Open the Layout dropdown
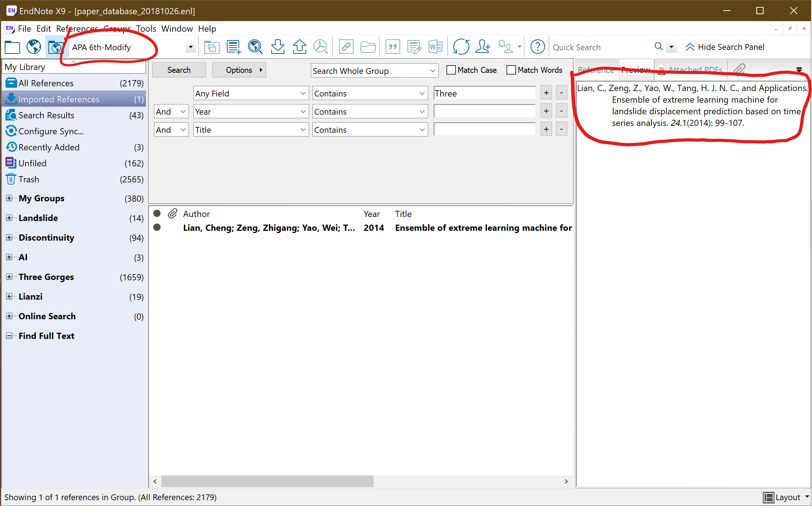Screen dimensions: 812x506 pos(786,497)
